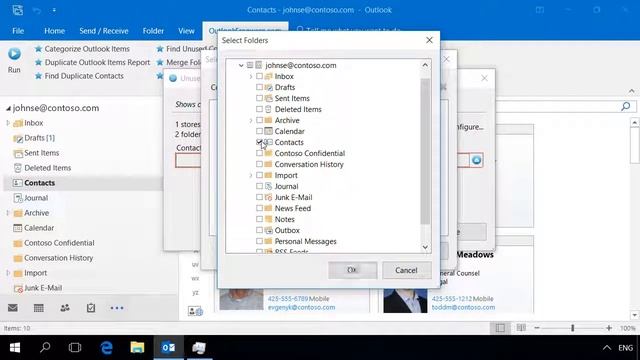The image size is (640, 360).
Task: Click Categorize Outlook Items command
Action: tap(87, 49)
